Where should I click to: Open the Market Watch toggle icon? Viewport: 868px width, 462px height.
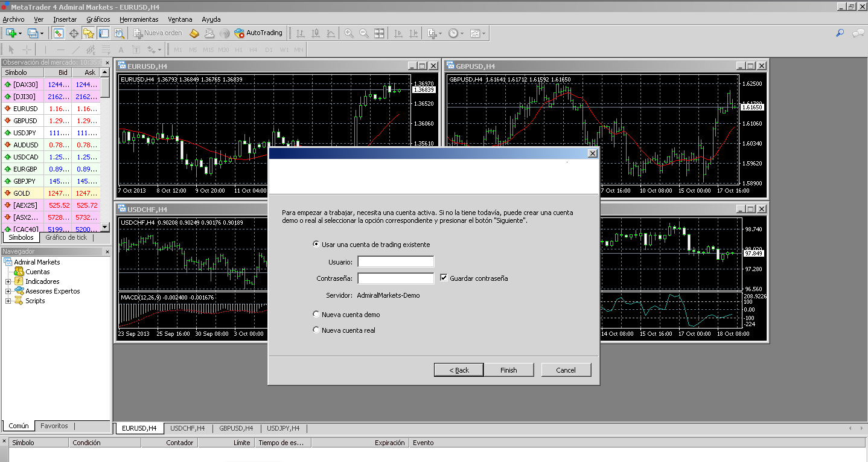click(59, 33)
